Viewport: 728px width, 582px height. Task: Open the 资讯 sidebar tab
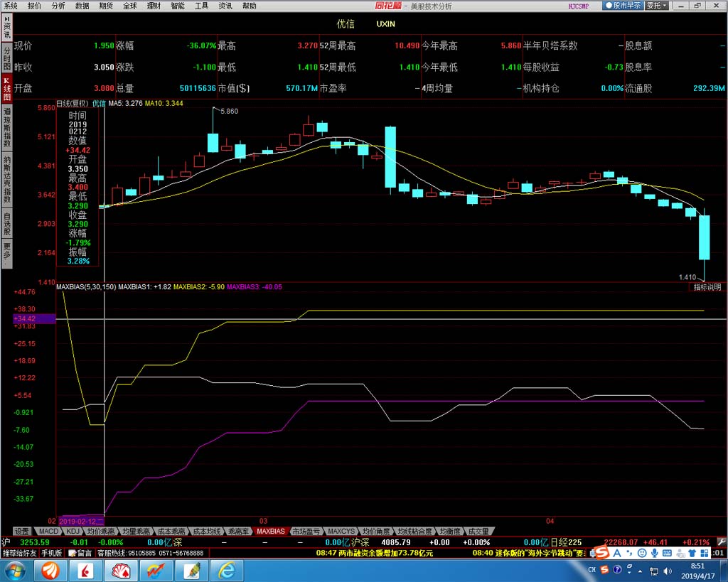click(x=7, y=28)
